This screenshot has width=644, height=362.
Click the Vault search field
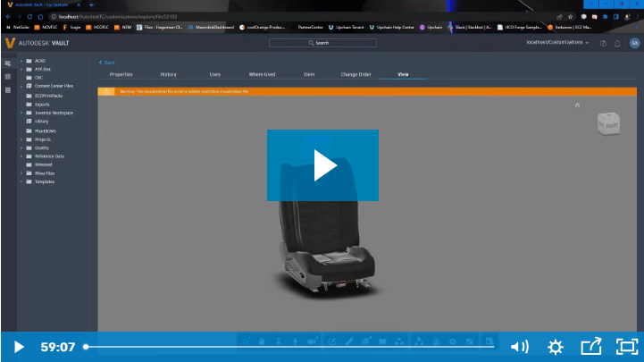click(322, 43)
